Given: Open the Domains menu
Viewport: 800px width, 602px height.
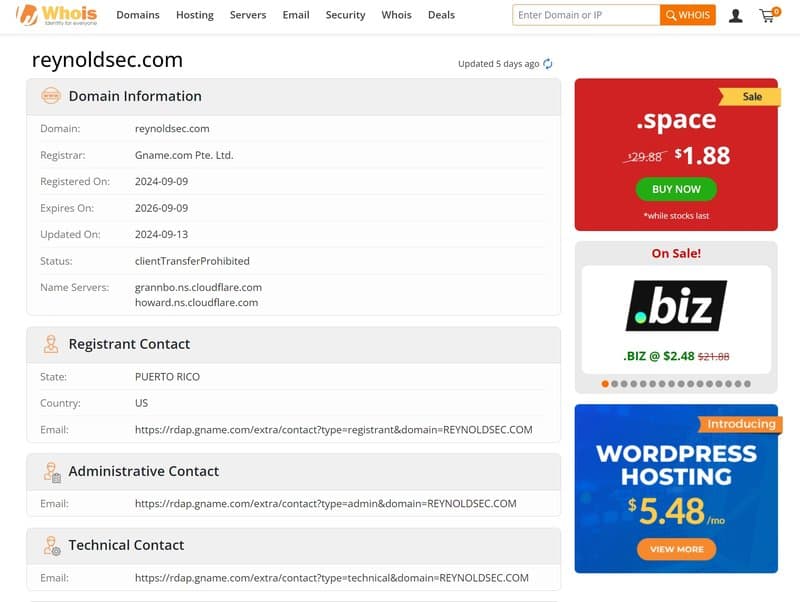Looking at the screenshot, I should click(x=138, y=14).
